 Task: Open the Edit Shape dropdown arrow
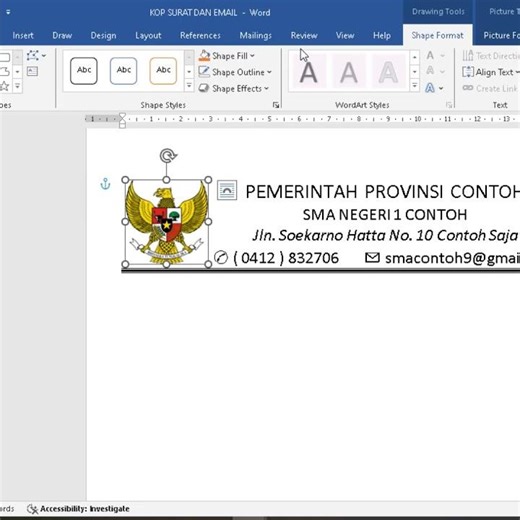(44, 56)
